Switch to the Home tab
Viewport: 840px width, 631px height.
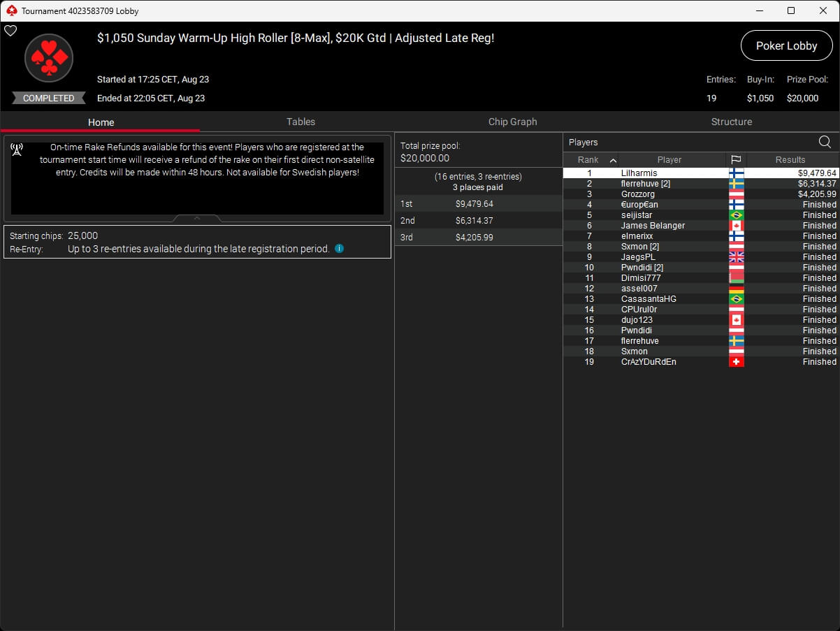[101, 122]
